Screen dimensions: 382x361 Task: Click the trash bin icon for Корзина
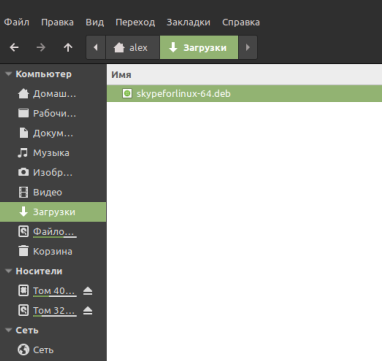coord(23,251)
